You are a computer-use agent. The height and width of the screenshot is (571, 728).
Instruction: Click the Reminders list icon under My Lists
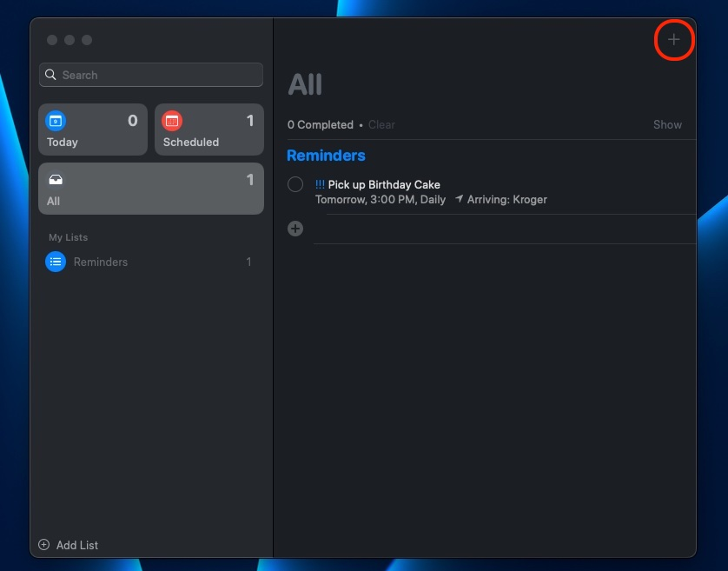pos(56,262)
